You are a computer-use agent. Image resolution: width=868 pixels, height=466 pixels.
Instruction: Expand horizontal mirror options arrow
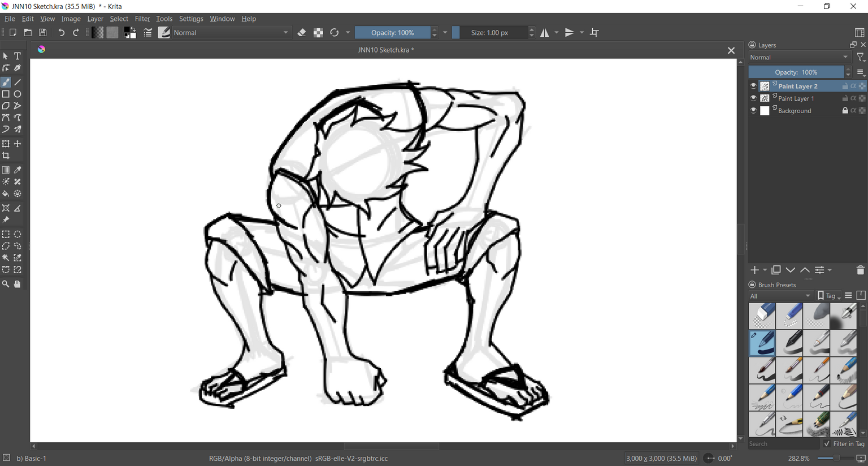557,33
